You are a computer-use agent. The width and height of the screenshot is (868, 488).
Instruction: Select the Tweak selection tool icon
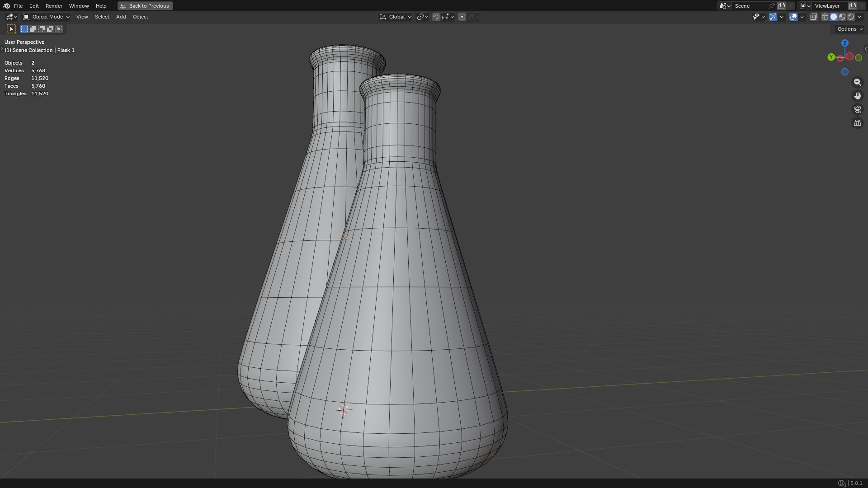[x=11, y=29]
